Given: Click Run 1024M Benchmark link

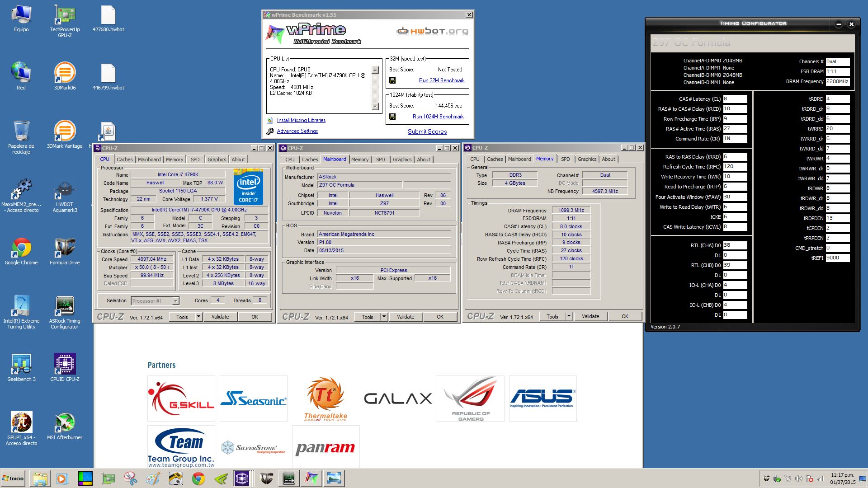Looking at the screenshot, I should pyautogui.click(x=438, y=117).
